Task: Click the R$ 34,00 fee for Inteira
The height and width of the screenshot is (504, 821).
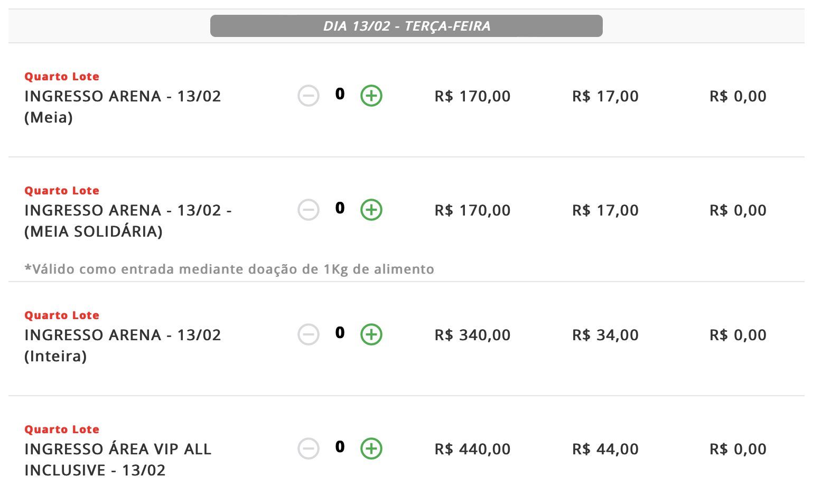Action: [x=605, y=335]
